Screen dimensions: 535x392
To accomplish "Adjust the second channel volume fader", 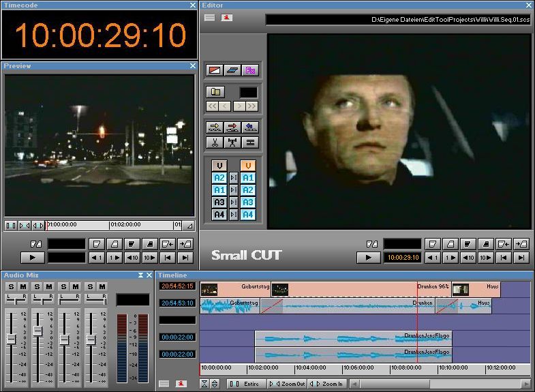I will pyautogui.click(x=37, y=330).
